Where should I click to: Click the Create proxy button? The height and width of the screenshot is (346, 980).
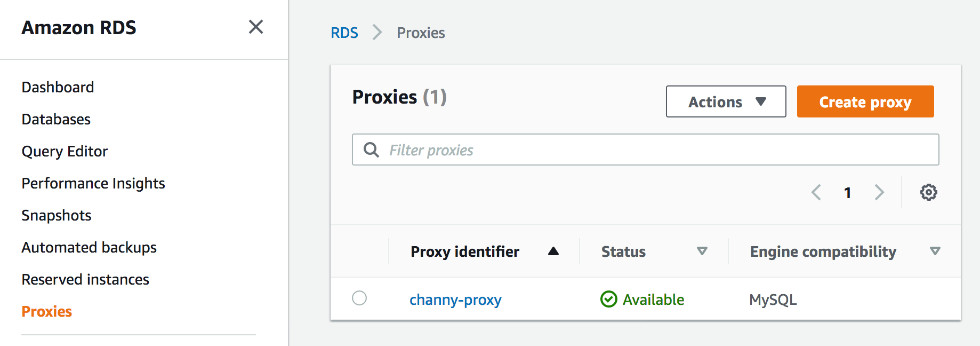pos(865,101)
